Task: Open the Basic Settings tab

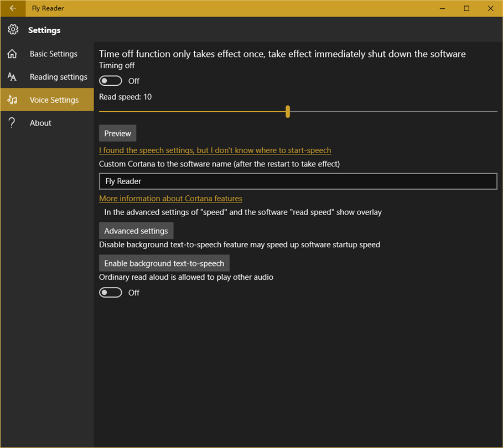Action: [x=53, y=54]
